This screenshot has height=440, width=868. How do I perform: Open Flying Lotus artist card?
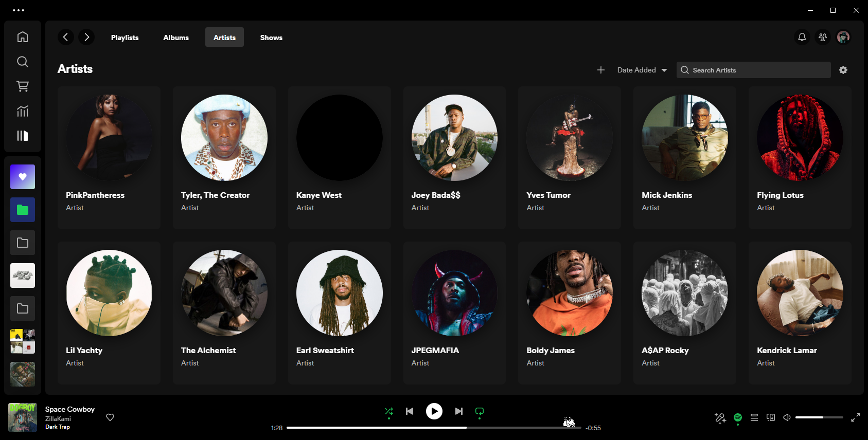800,158
